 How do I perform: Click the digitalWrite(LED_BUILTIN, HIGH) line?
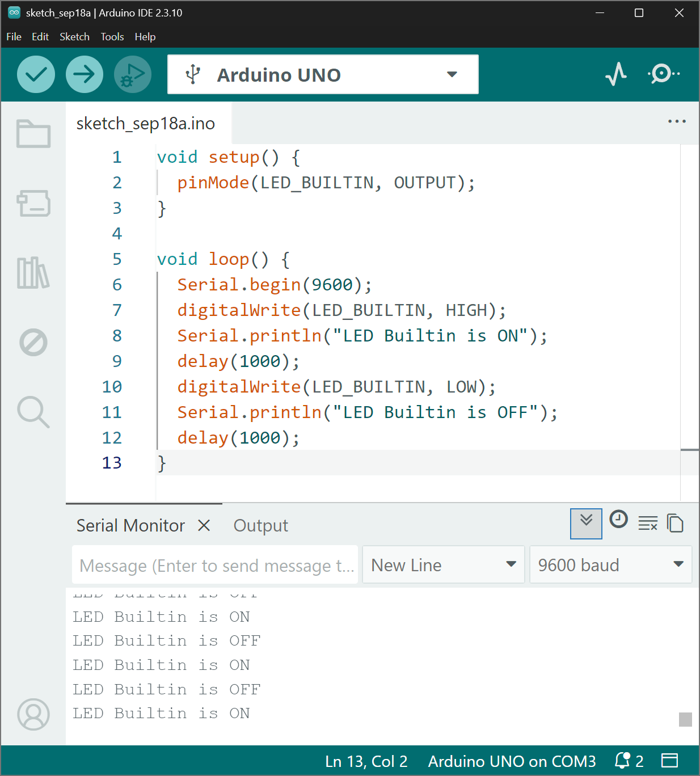[341, 310]
